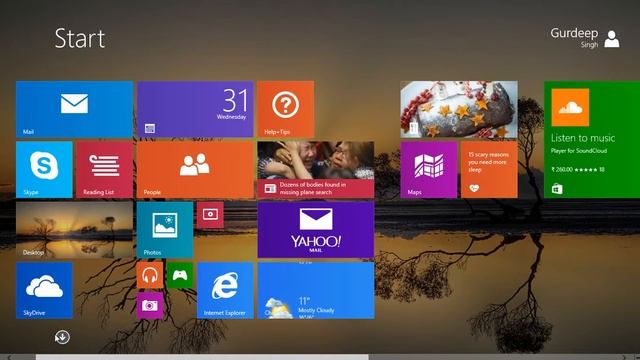
Task: Open the Reading List tile
Action: click(104, 169)
